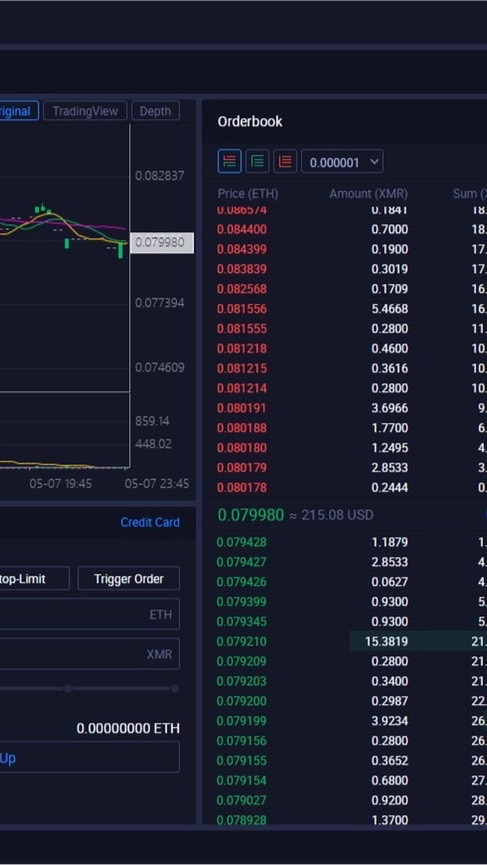The image size is (487, 865).
Task: Click the Orderbook panel title
Action: pos(250,121)
